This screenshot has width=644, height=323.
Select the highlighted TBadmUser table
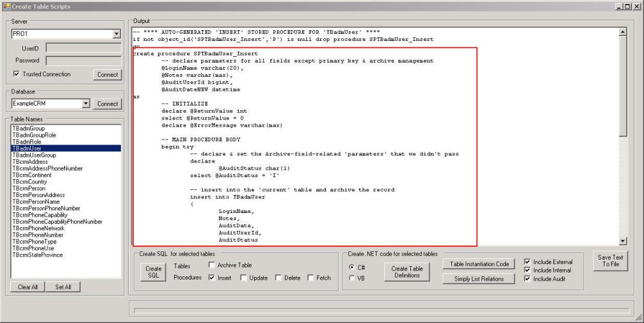[x=66, y=148]
